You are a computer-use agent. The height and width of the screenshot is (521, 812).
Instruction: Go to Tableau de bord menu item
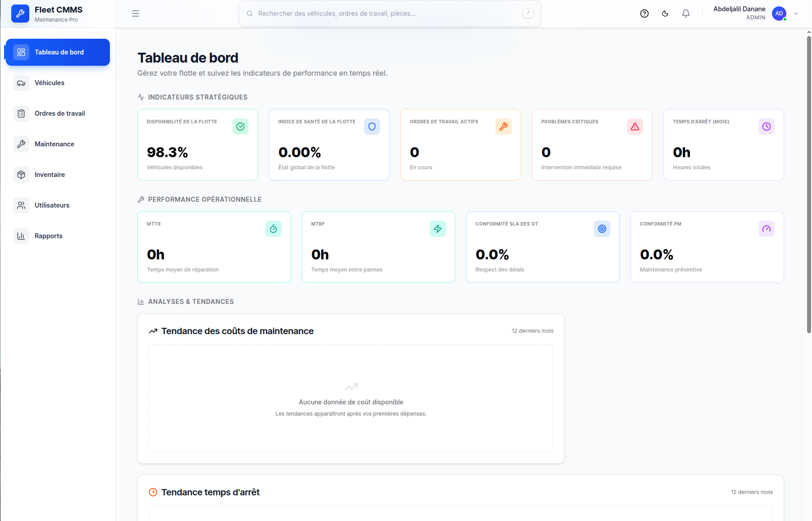point(58,52)
